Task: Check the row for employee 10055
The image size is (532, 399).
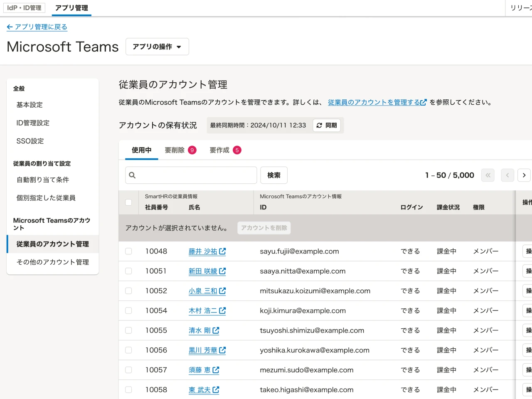Action: click(x=128, y=330)
